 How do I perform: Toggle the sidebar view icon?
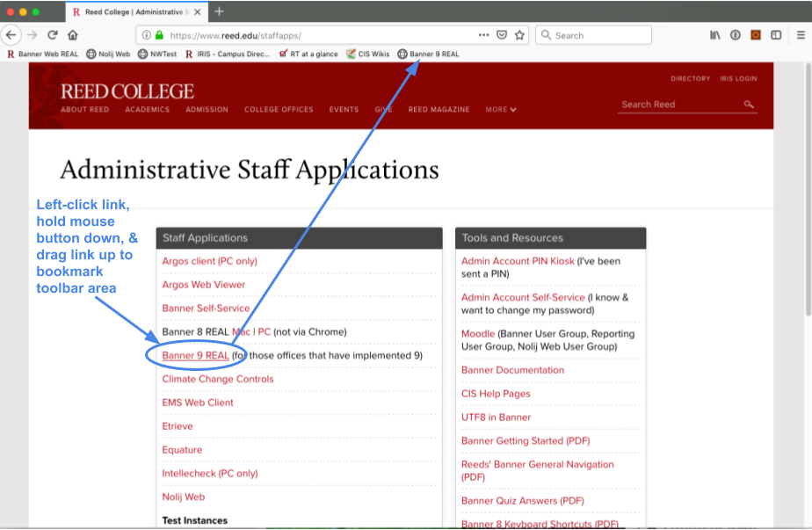click(776, 35)
